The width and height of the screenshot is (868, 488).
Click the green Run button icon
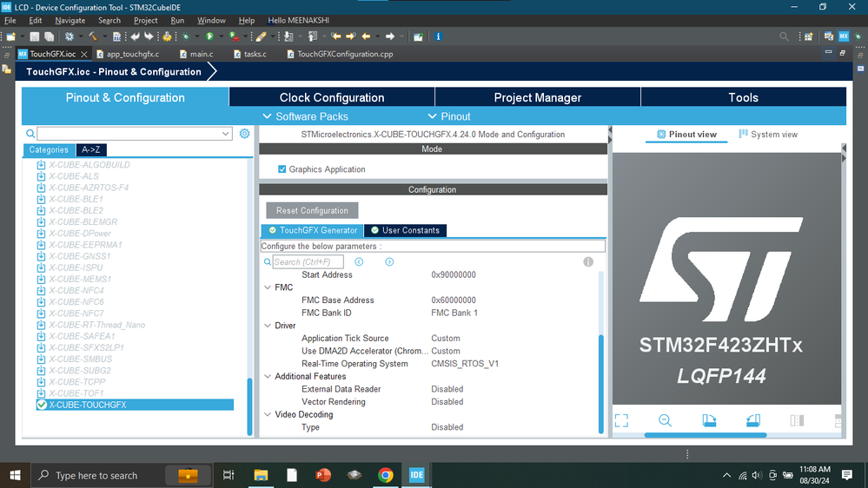click(209, 36)
